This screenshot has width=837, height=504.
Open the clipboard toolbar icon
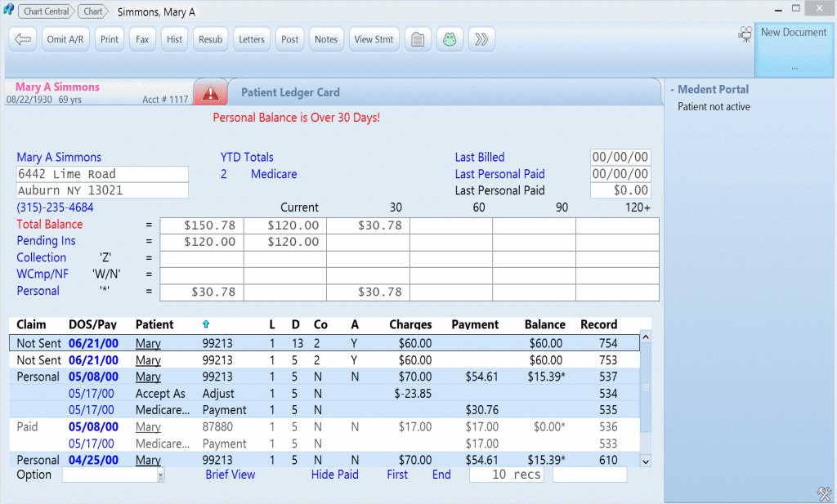tap(418, 38)
